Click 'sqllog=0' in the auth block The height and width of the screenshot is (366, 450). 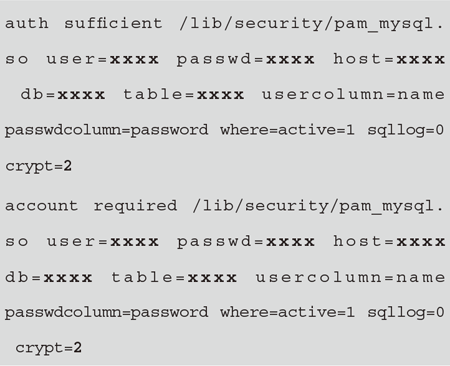click(x=406, y=130)
